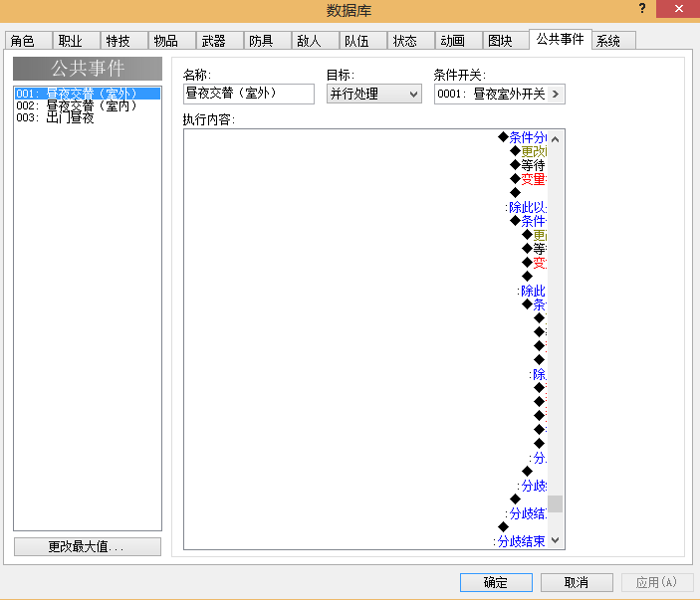
Task: Close the 数据库 window
Action: pos(678,9)
